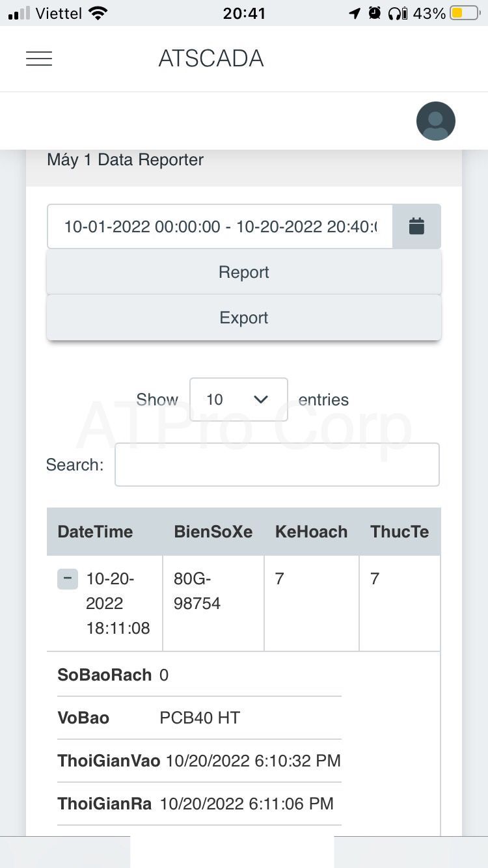Viewport: 488px width, 868px height.
Task: Click the Export button
Action: [x=244, y=318]
